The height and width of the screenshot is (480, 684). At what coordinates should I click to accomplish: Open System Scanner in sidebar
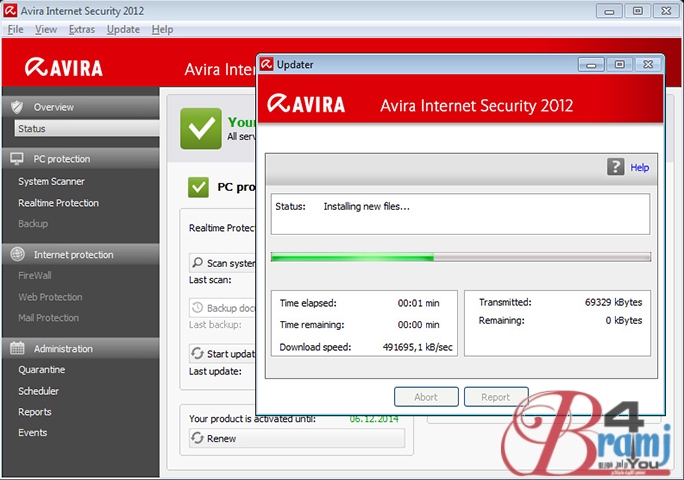[51, 181]
